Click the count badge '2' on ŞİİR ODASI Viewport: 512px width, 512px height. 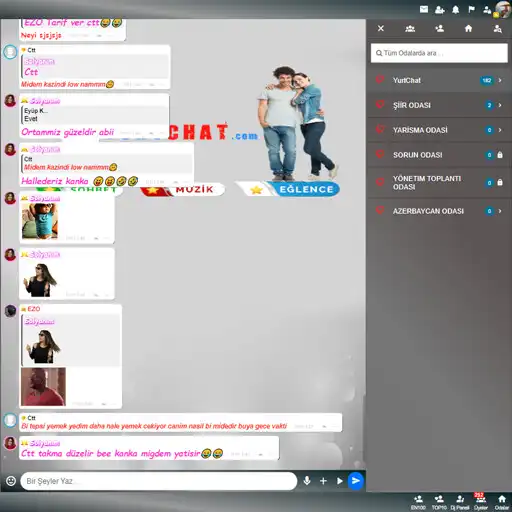489,105
